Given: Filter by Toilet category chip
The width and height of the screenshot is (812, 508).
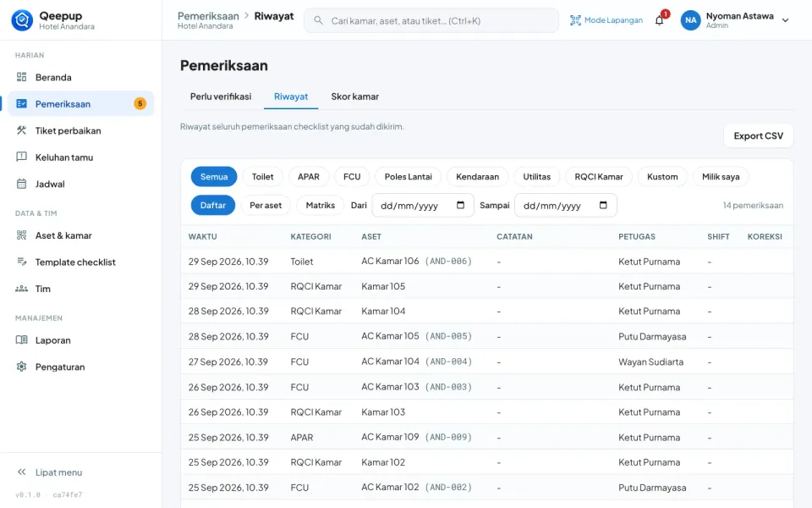Looking at the screenshot, I should click(262, 177).
